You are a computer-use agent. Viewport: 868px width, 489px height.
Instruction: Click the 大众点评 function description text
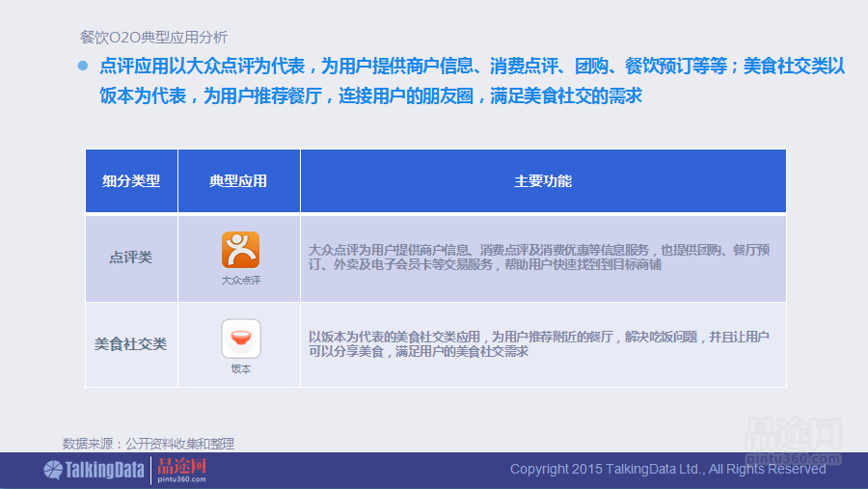538,258
